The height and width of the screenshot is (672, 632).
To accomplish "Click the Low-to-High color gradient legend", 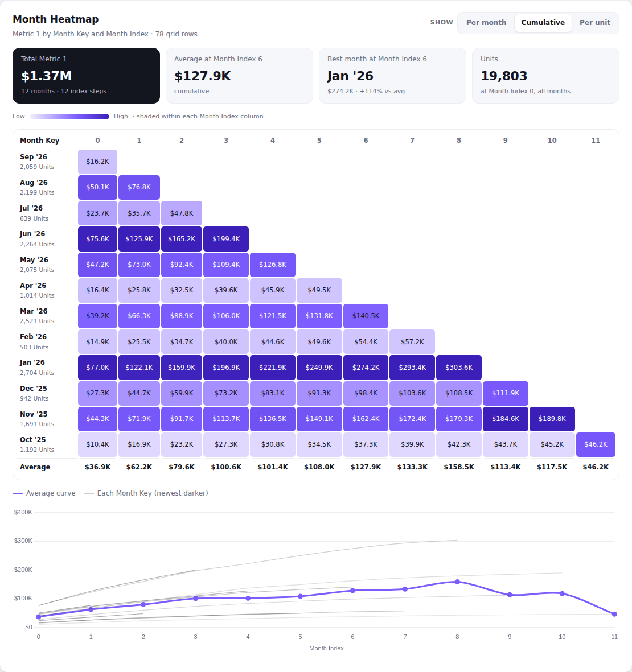I will [x=69, y=117].
